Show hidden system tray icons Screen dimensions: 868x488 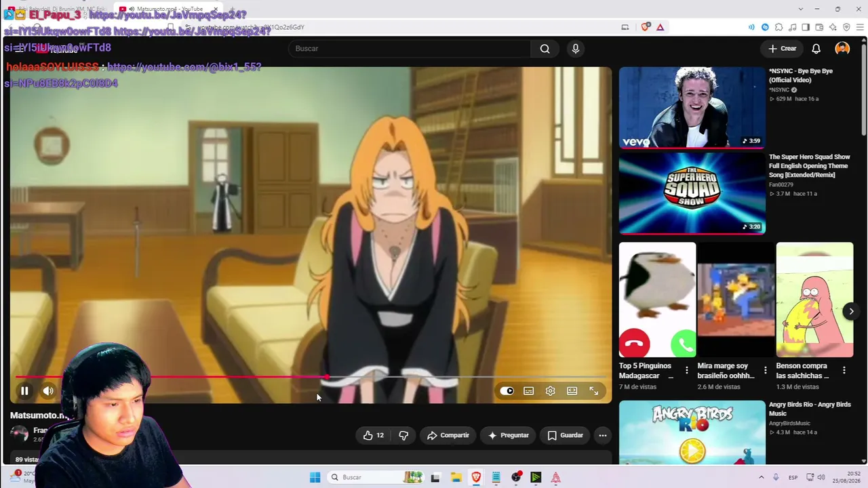(761, 477)
